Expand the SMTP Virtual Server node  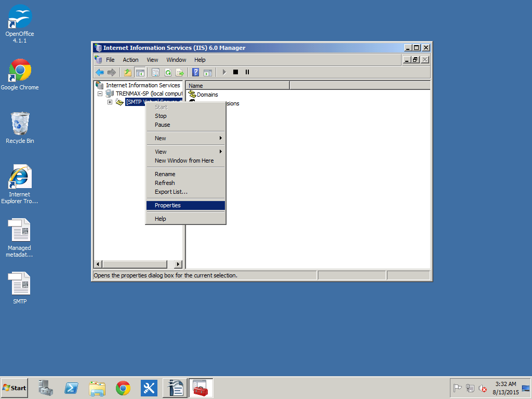(x=110, y=102)
